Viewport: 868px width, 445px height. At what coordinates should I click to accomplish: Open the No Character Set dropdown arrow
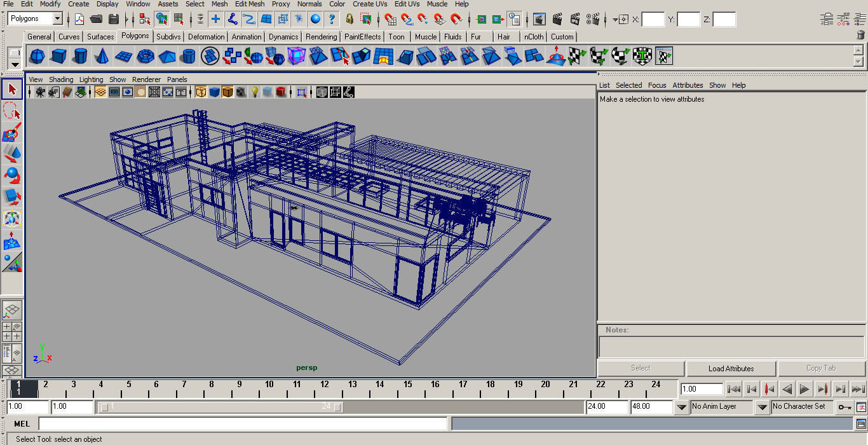tap(763, 407)
